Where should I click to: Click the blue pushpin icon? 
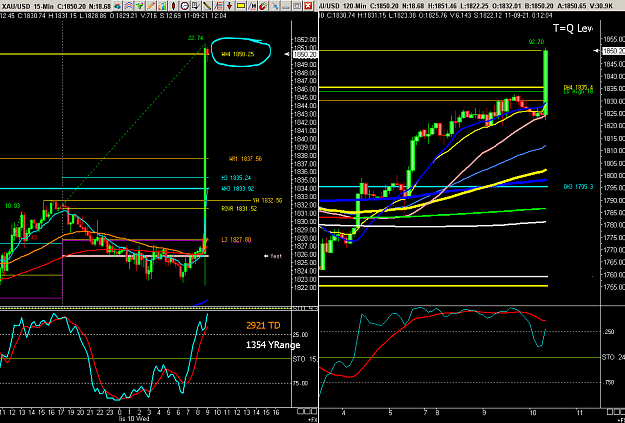point(275,6)
